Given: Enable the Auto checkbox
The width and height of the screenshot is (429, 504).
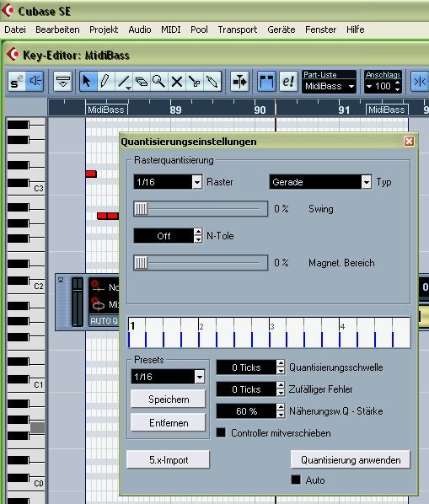Looking at the screenshot, I should point(296,480).
